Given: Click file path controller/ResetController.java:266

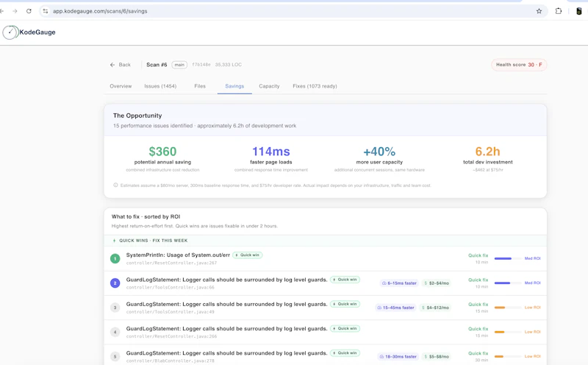Looking at the screenshot, I should [171, 336].
